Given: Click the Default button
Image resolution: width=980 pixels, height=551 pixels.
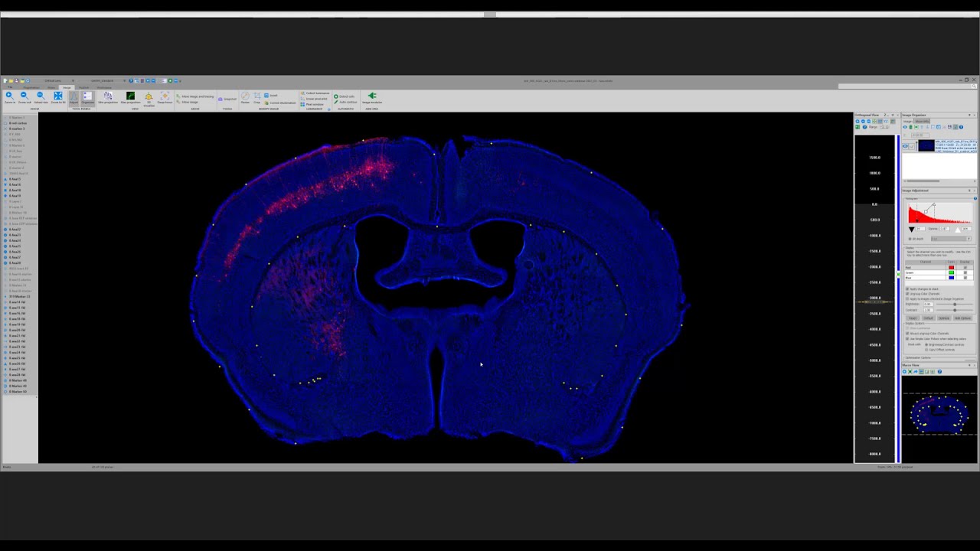Looking at the screenshot, I should [x=928, y=318].
